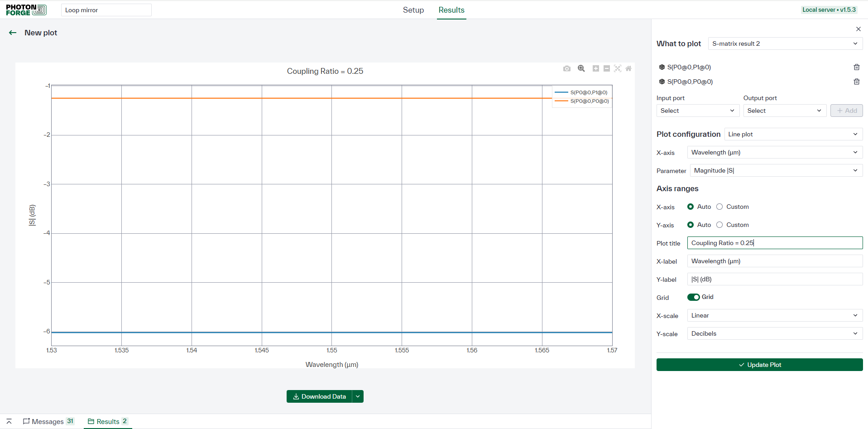Image resolution: width=868 pixels, height=429 pixels.
Task: Open the X-scale Linear dropdown
Action: pyautogui.click(x=775, y=315)
